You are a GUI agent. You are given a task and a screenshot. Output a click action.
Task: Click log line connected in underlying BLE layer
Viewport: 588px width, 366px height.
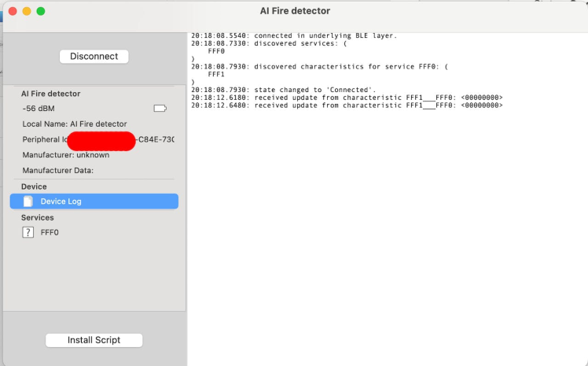(x=294, y=35)
